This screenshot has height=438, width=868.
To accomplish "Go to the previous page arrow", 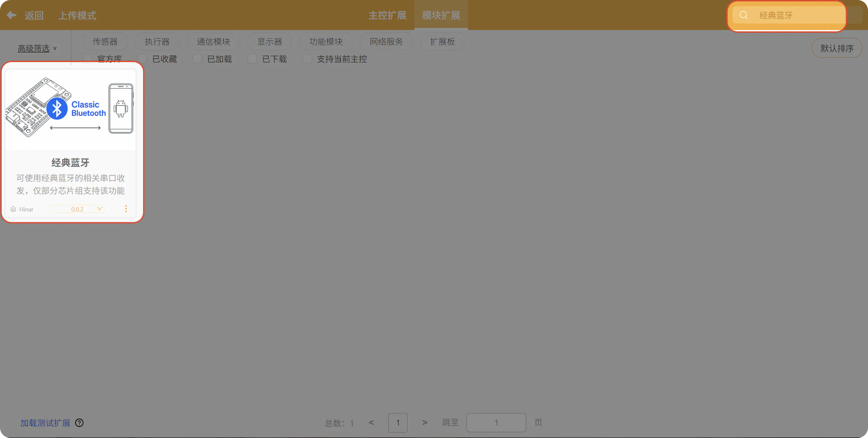I will (371, 422).
